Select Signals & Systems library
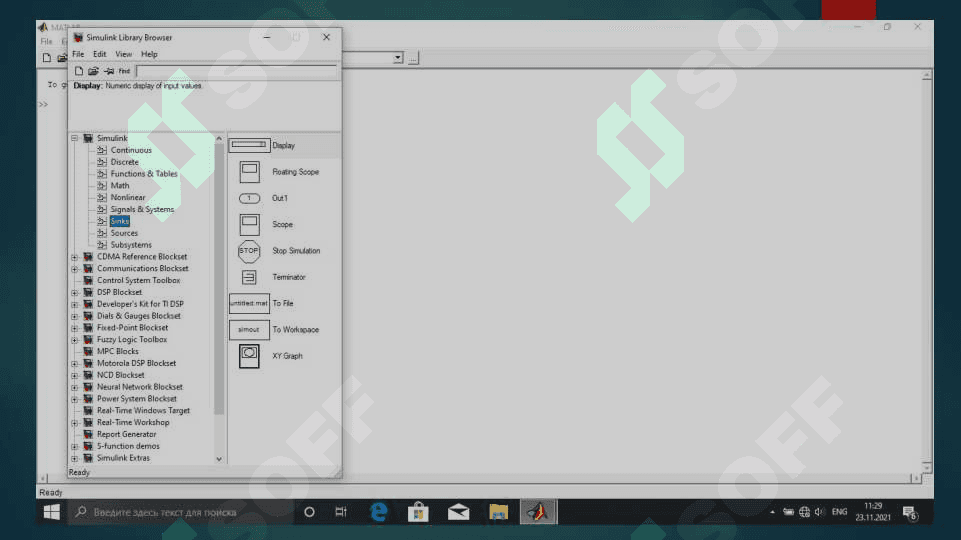The image size is (961, 540). [142, 209]
